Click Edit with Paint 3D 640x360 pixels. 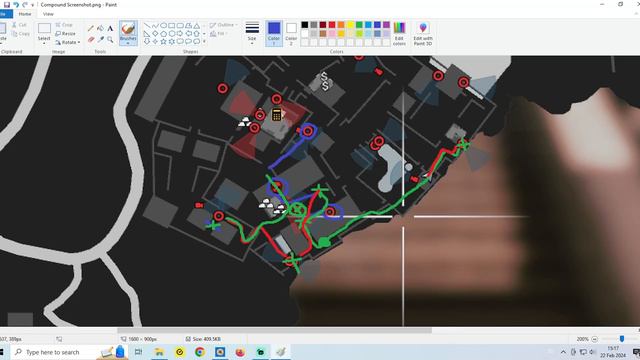(x=423, y=33)
